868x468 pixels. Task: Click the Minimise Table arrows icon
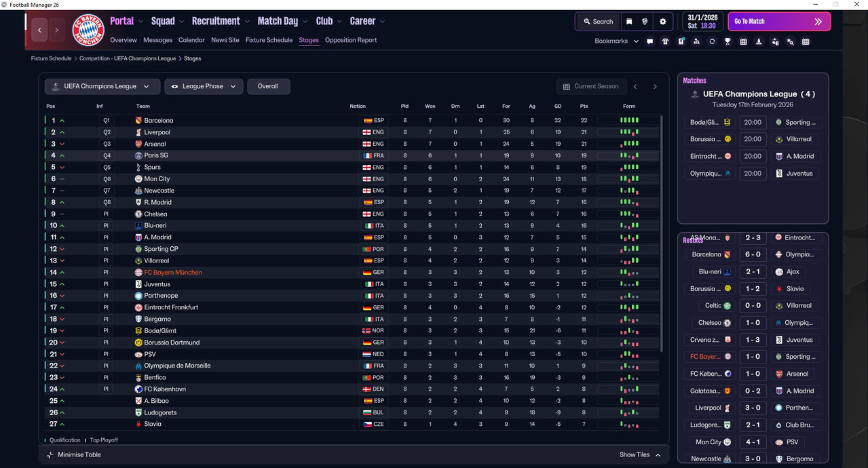coord(50,455)
